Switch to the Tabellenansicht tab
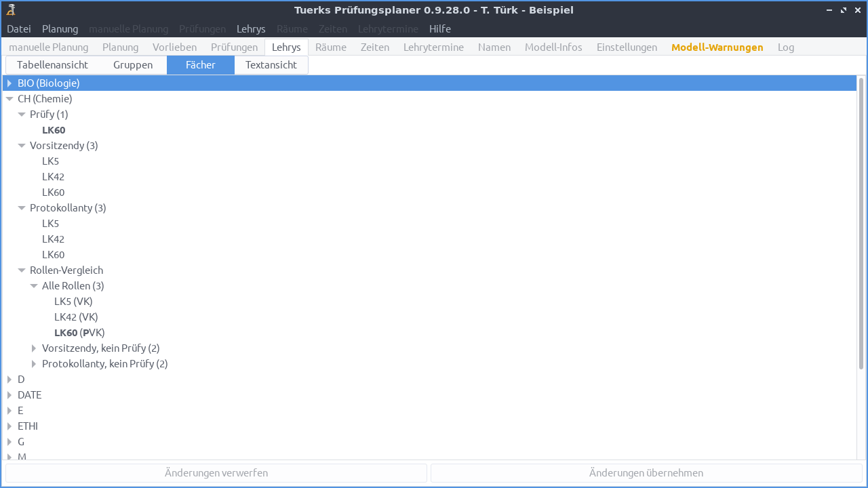The height and width of the screenshot is (488, 868). click(51, 64)
